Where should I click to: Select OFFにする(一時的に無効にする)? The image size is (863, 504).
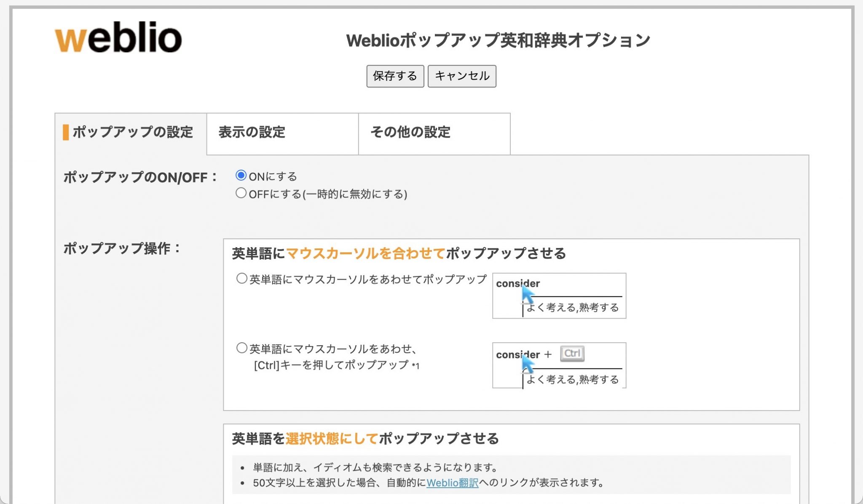click(x=241, y=193)
